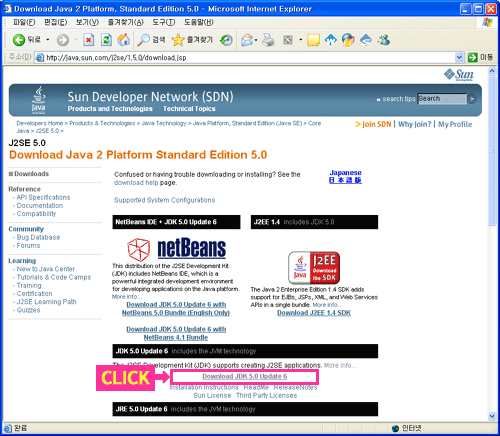Click the Windows flag logo

[x=487, y=22]
